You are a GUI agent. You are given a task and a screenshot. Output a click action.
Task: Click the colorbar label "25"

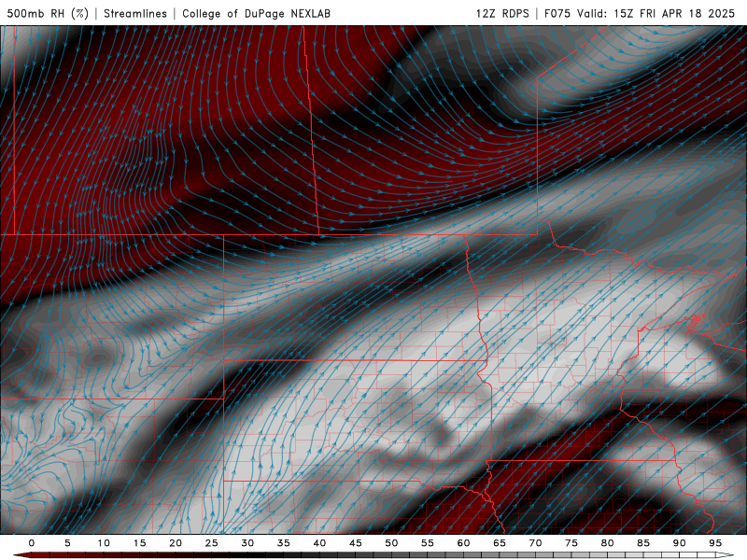coord(212,543)
